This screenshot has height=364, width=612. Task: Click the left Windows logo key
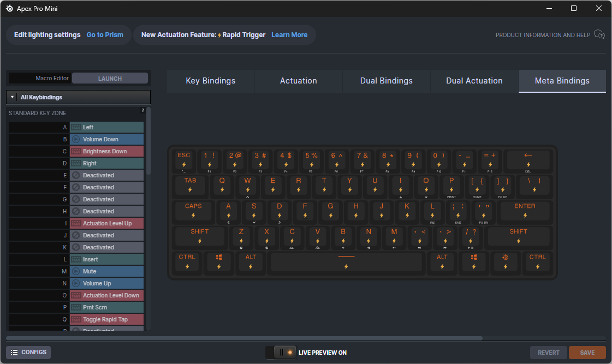(219, 261)
